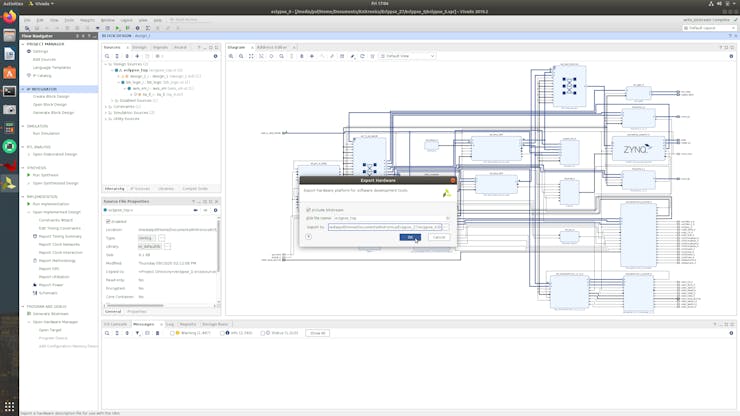Expand all in Sources panel

127,56
